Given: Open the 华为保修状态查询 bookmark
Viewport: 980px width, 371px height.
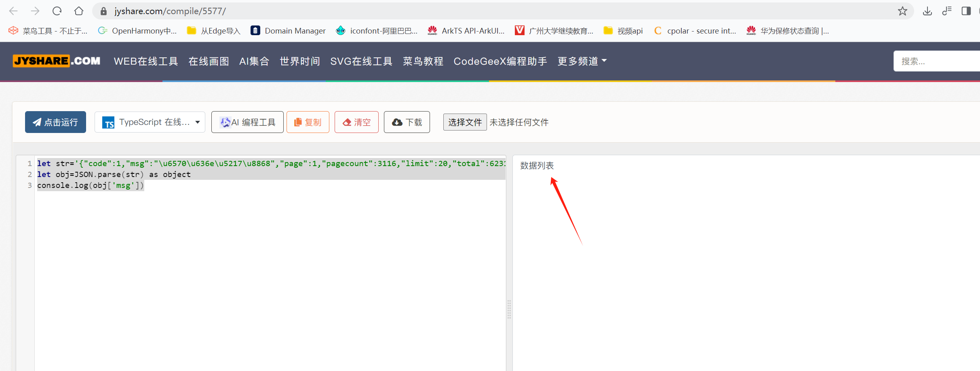Looking at the screenshot, I should [x=788, y=31].
